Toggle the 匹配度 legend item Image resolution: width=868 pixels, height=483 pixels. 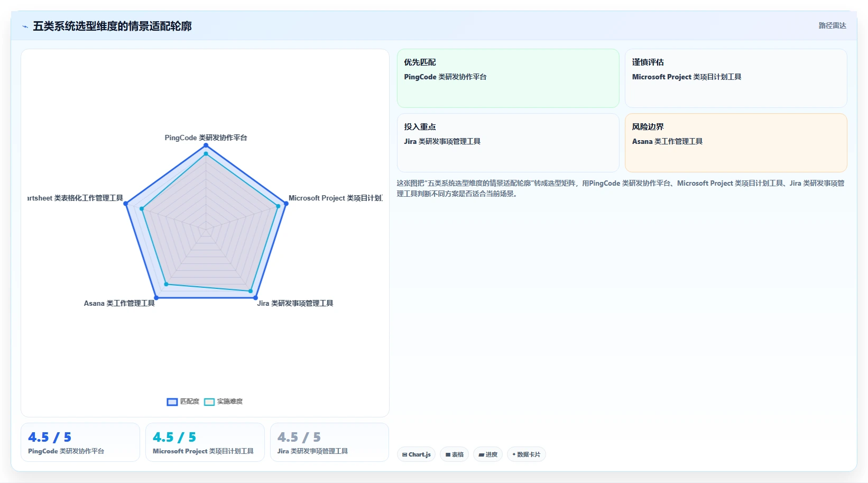pos(183,402)
